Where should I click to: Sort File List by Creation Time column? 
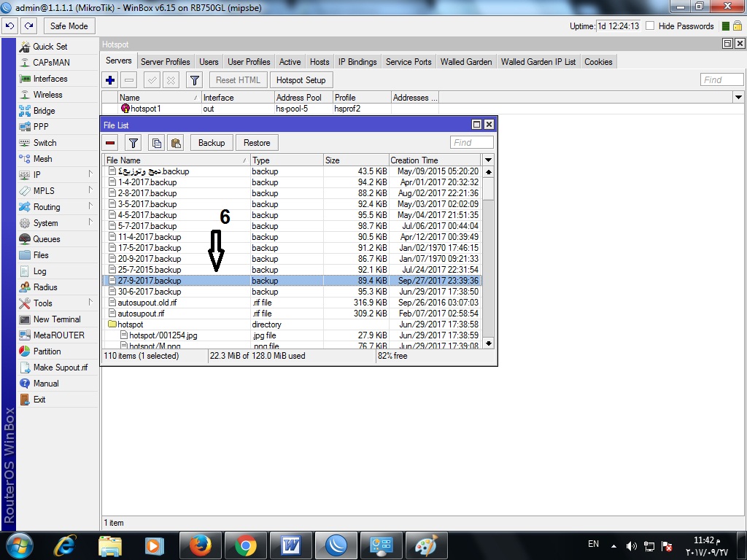coord(435,160)
